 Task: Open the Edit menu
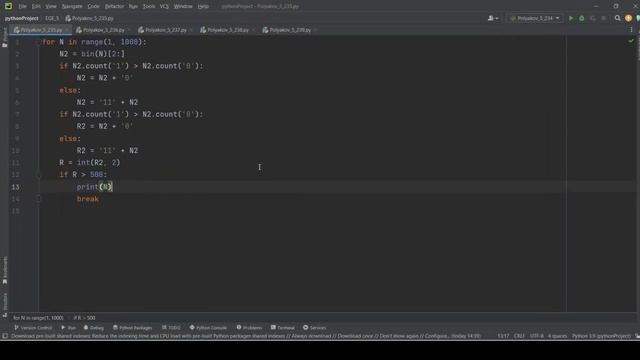tap(36, 6)
